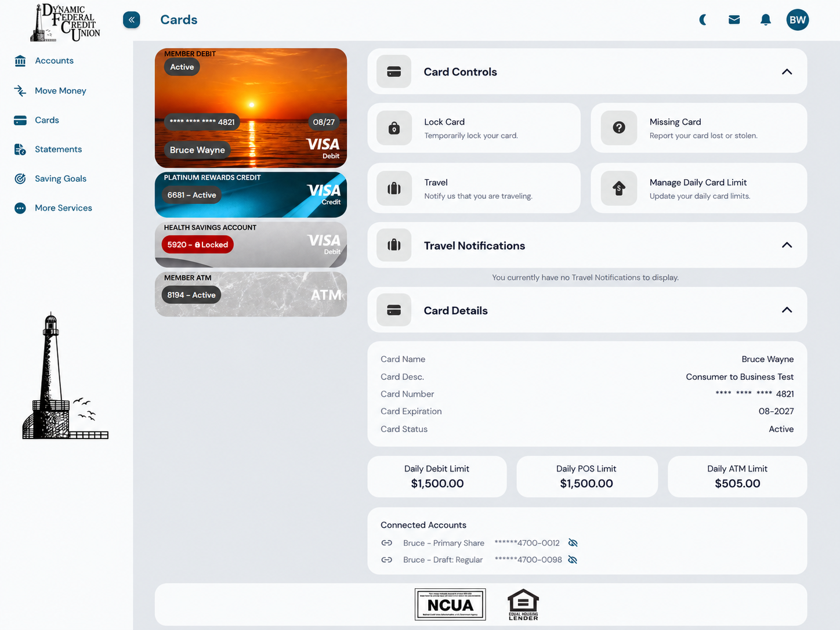The height and width of the screenshot is (630, 840).
Task: Select Cards in the sidebar menu
Action: click(47, 120)
